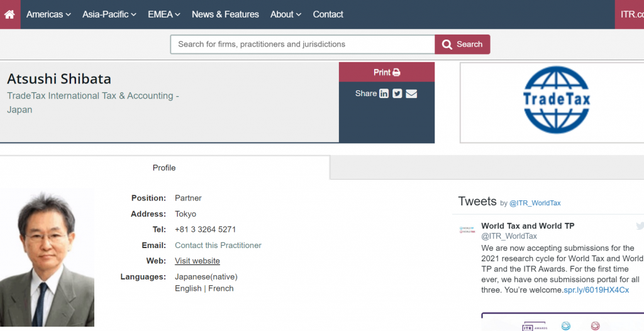The width and height of the screenshot is (644, 331).
Task: Select the Profile tab
Action: 164,168
